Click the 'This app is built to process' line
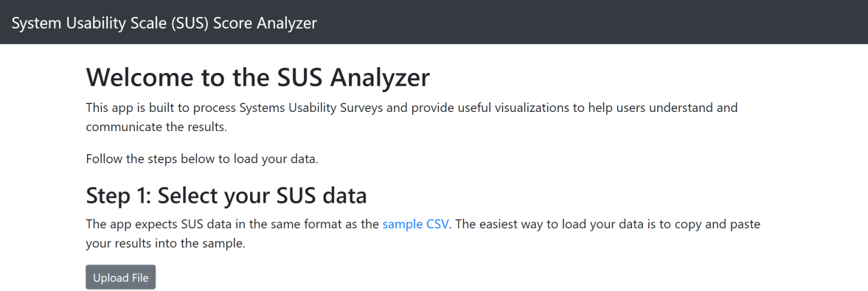The height and width of the screenshot is (291, 868). point(412,108)
